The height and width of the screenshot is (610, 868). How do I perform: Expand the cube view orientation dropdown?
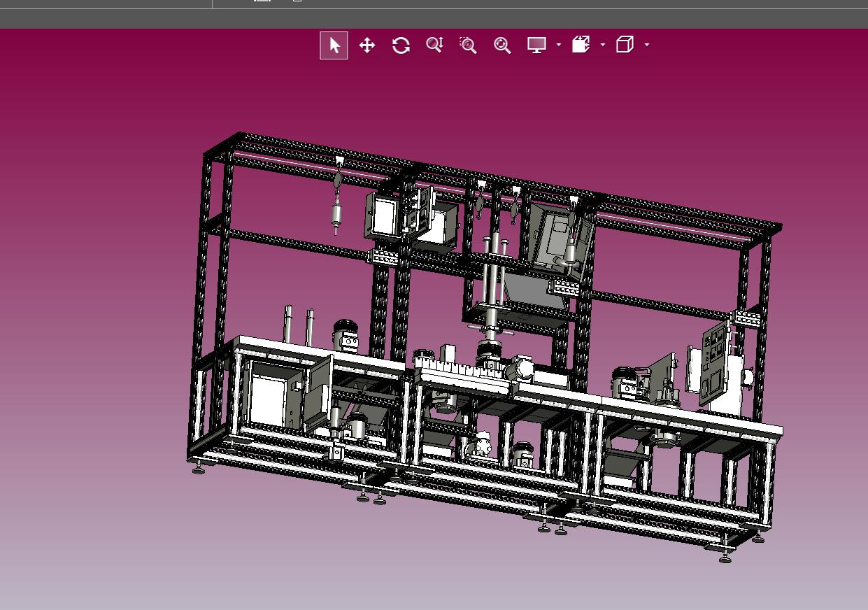(x=647, y=45)
